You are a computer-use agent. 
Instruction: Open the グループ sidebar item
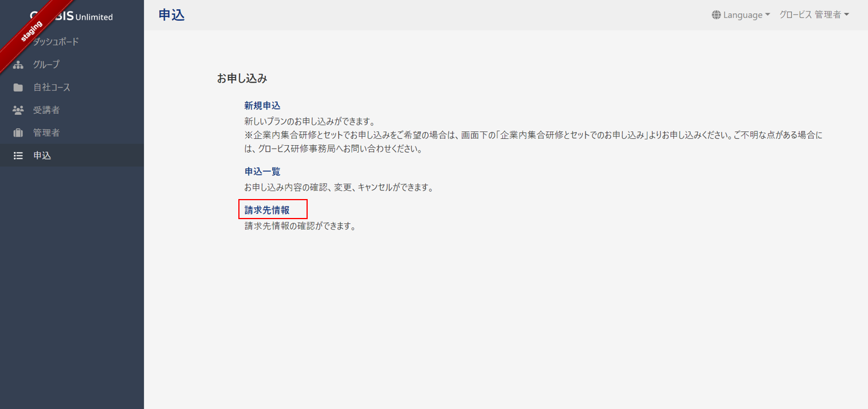pos(72,65)
